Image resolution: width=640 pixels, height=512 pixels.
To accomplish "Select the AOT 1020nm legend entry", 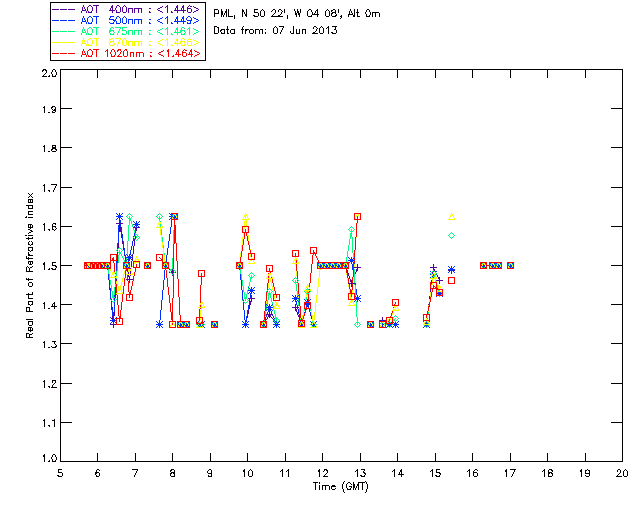I will click(x=126, y=53).
